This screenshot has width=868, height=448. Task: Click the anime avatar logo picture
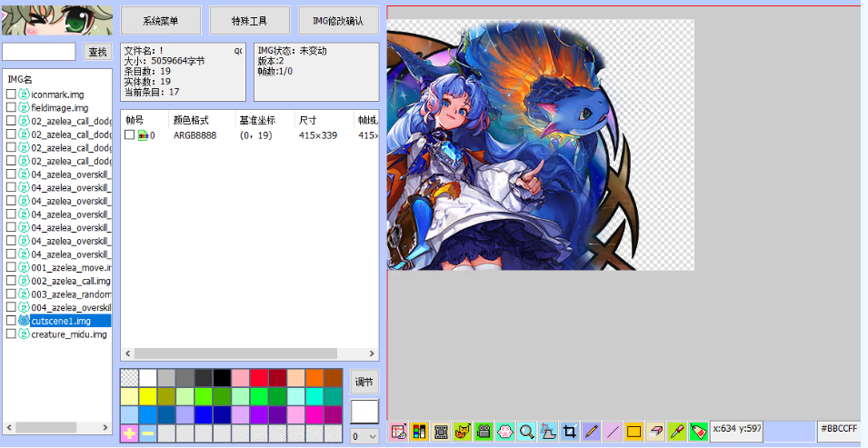[x=56, y=20]
